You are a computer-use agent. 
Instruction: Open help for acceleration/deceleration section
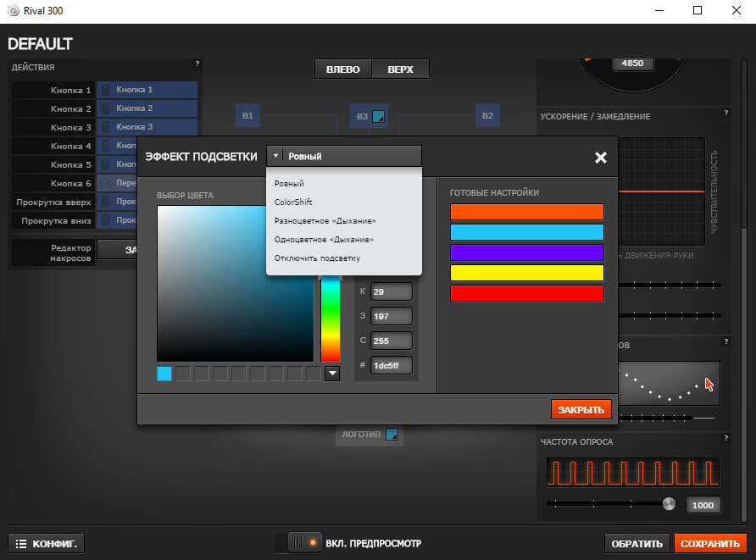pyautogui.click(x=725, y=113)
